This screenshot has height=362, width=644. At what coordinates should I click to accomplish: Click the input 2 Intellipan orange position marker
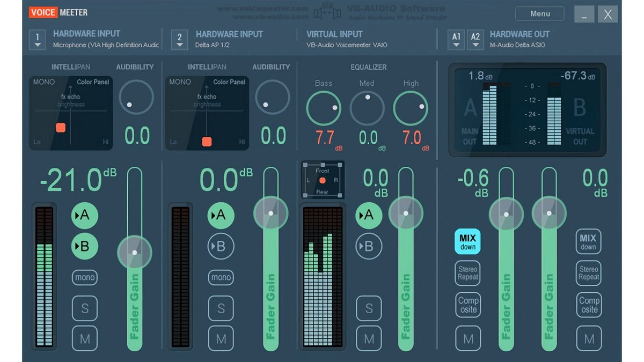[207, 142]
